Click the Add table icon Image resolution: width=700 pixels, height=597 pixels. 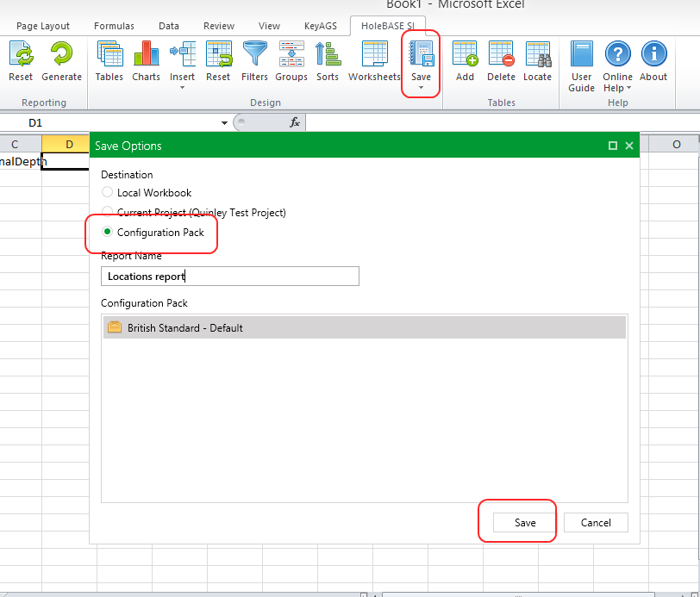[x=465, y=53]
